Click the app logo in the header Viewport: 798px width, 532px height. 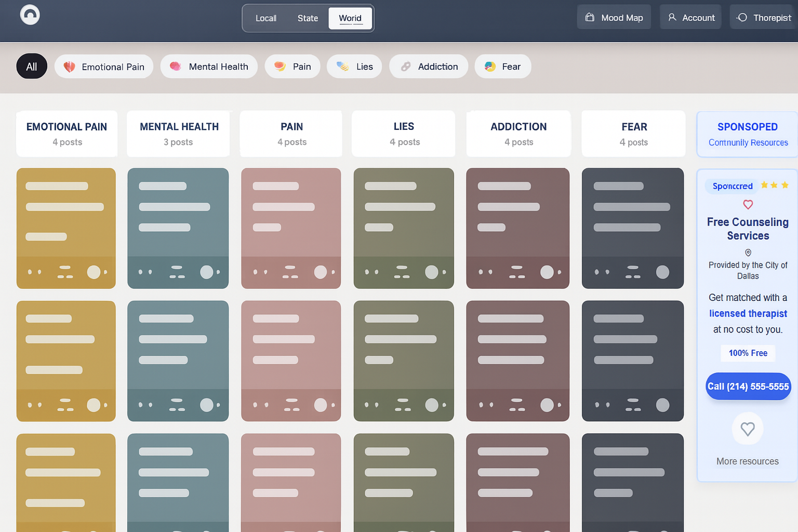tap(30, 15)
